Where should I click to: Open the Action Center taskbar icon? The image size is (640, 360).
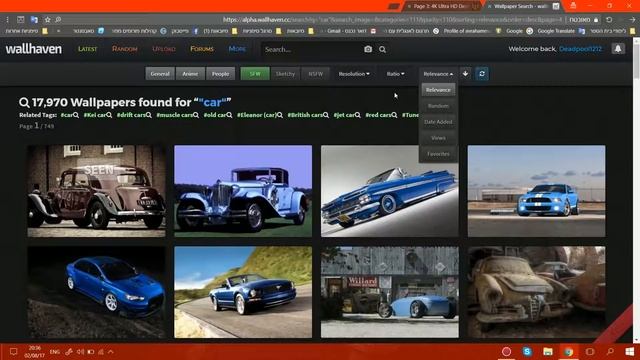click(13, 351)
